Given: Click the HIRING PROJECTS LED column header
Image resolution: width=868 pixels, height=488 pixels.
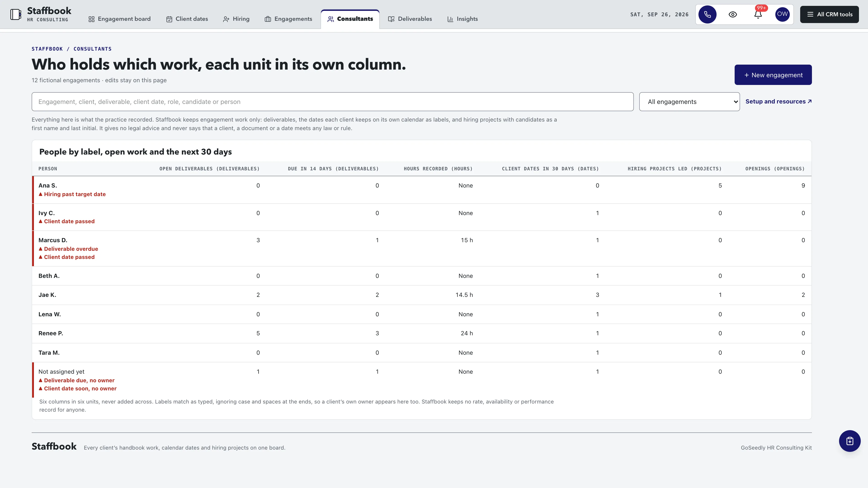Looking at the screenshot, I should tap(675, 169).
